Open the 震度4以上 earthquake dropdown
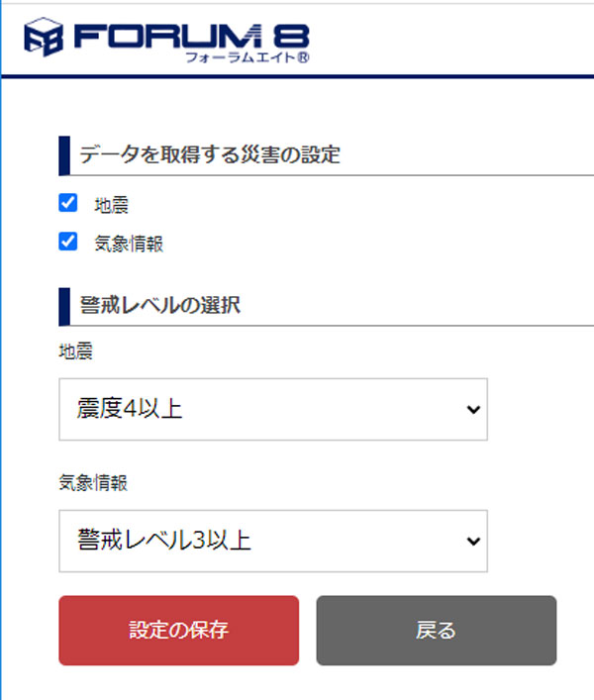Image resolution: width=594 pixels, height=700 pixels. [x=273, y=409]
